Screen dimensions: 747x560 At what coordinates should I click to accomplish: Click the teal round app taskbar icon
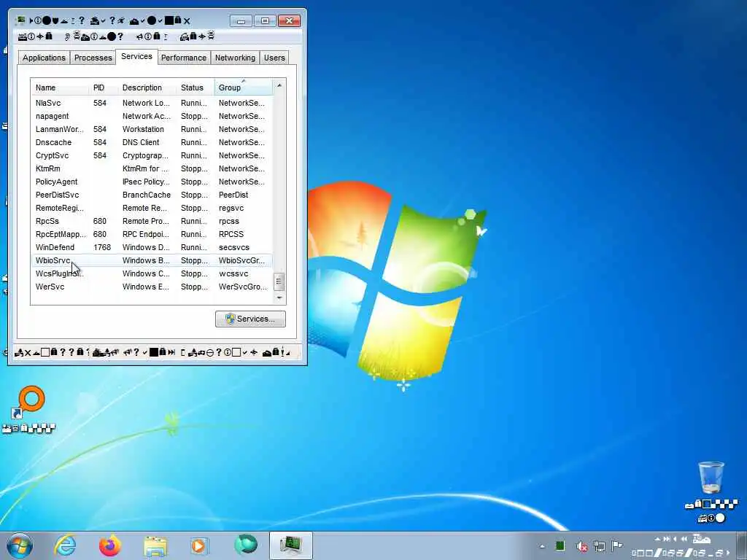coord(246,545)
